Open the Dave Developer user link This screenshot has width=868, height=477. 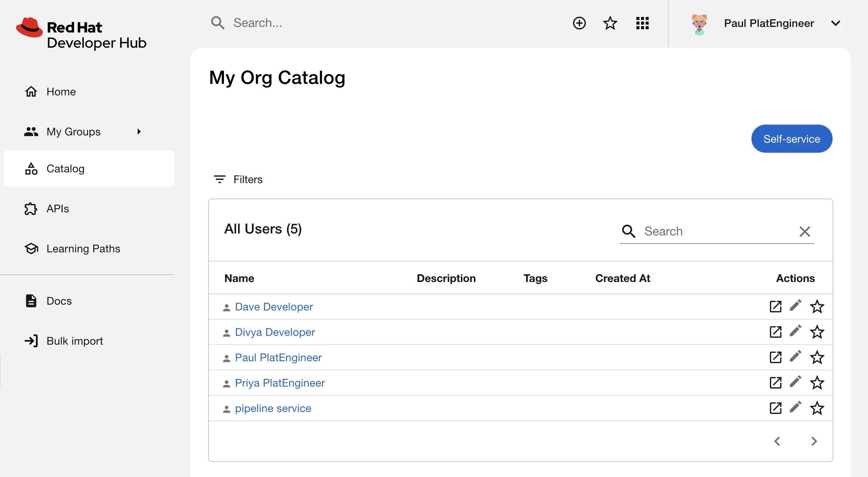(x=274, y=307)
